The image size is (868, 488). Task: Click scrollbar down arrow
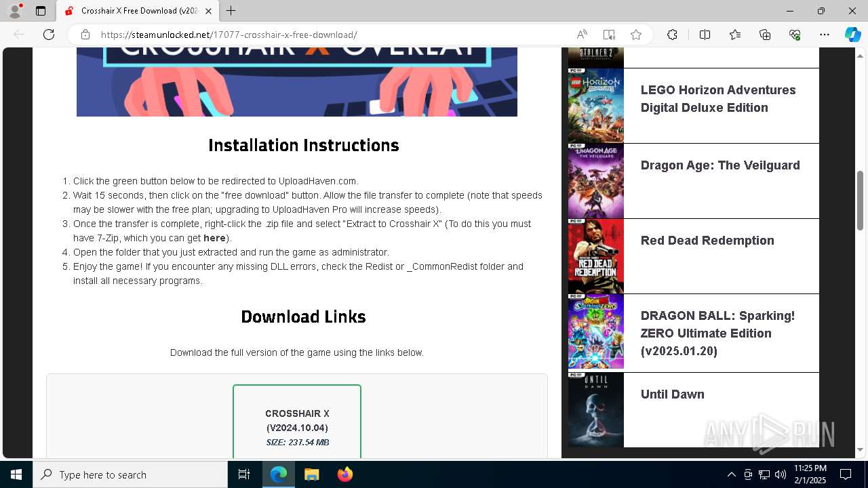(x=861, y=449)
